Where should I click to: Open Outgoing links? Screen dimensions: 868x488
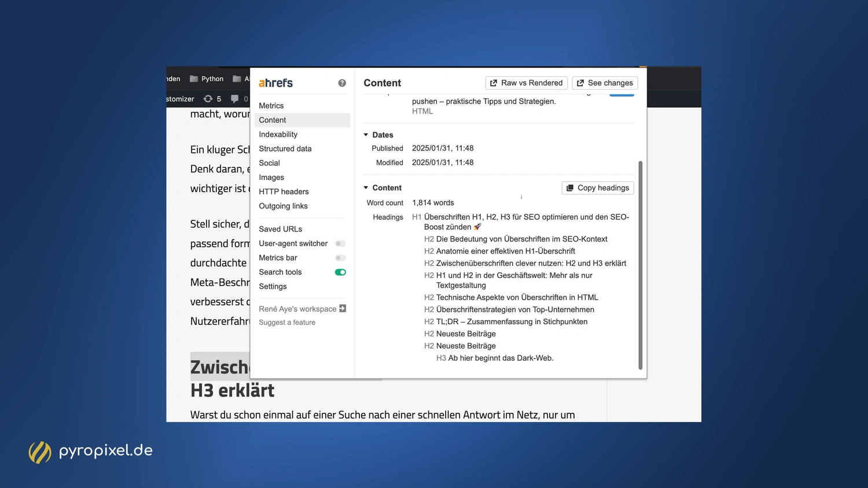(284, 206)
